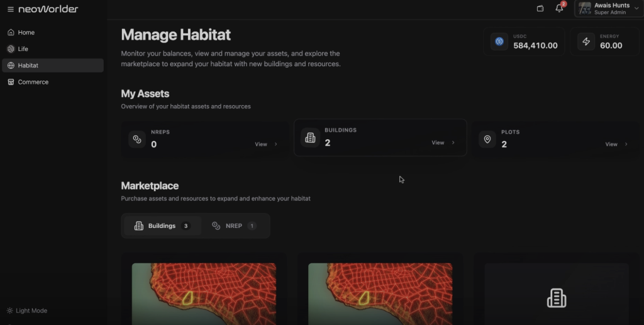Click the hamburger menu icon
This screenshot has width=644, height=325.
click(x=10, y=9)
